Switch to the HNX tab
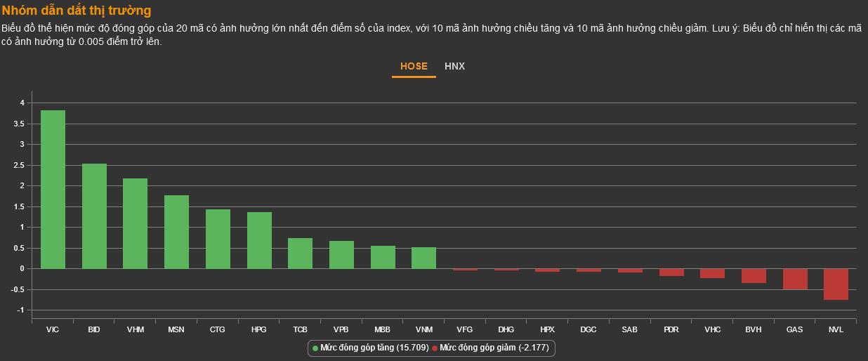This screenshot has width=868, height=361. click(x=454, y=66)
